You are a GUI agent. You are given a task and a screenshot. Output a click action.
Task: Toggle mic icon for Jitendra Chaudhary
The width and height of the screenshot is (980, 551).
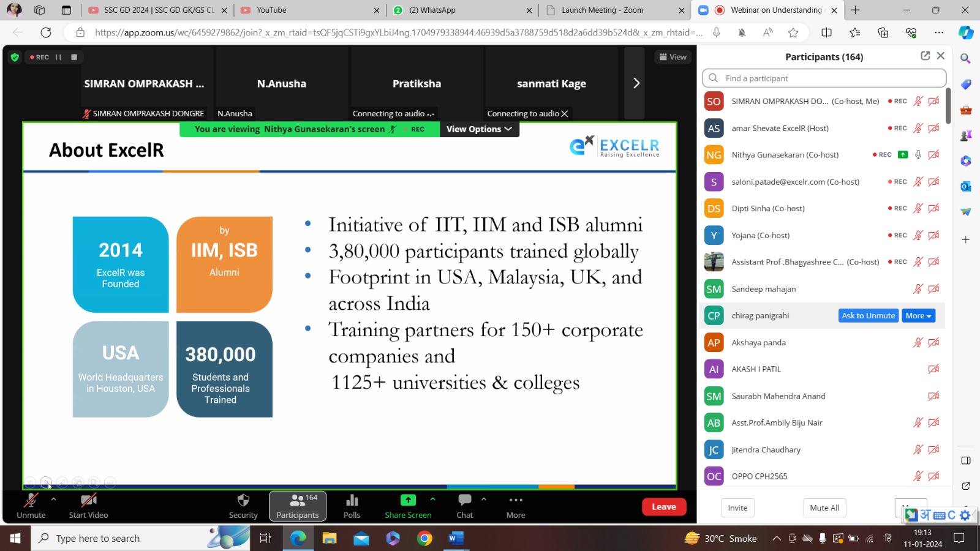(x=918, y=450)
